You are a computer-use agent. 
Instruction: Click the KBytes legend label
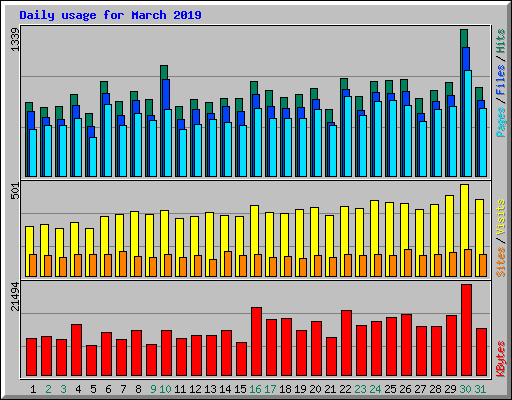click(x=500, y=359)
